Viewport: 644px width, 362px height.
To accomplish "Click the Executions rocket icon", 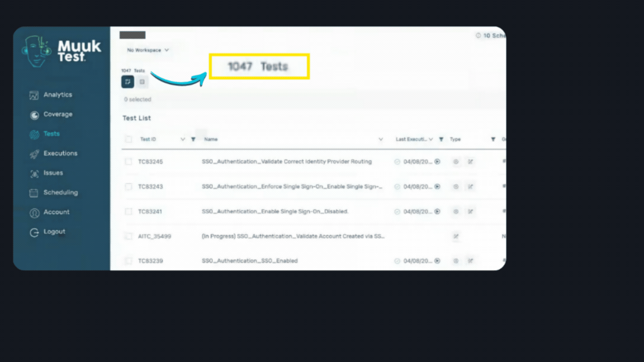I will click(34, 154).
